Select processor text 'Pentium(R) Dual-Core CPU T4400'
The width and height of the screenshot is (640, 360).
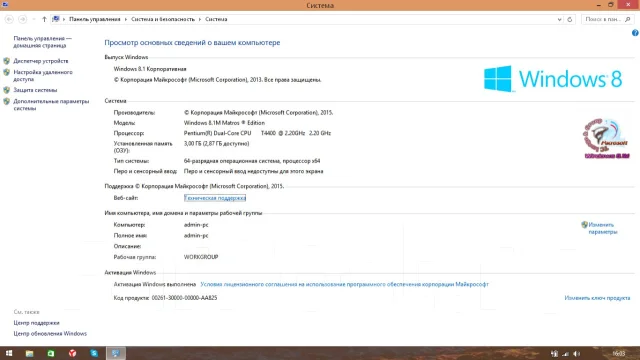(x=230, y=133)
